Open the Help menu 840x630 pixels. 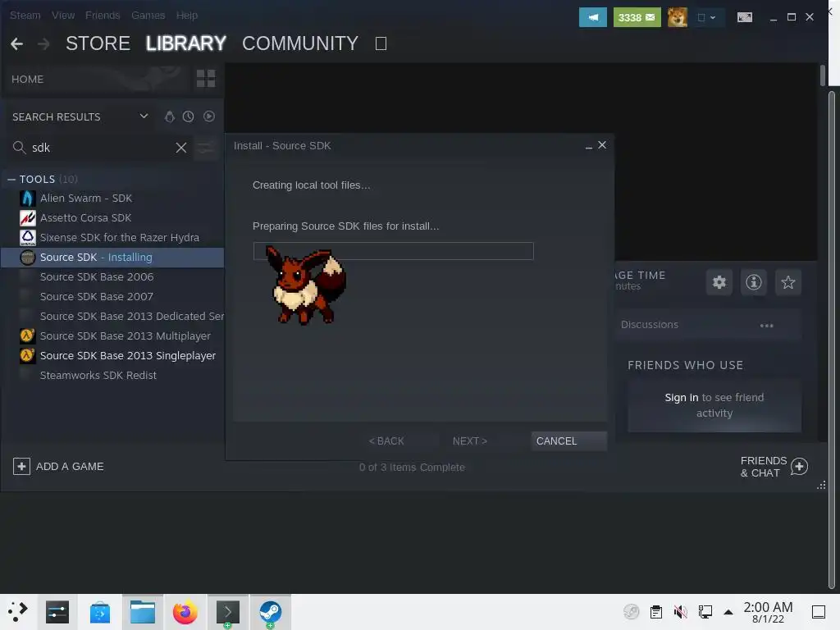[x=187, y=16]
